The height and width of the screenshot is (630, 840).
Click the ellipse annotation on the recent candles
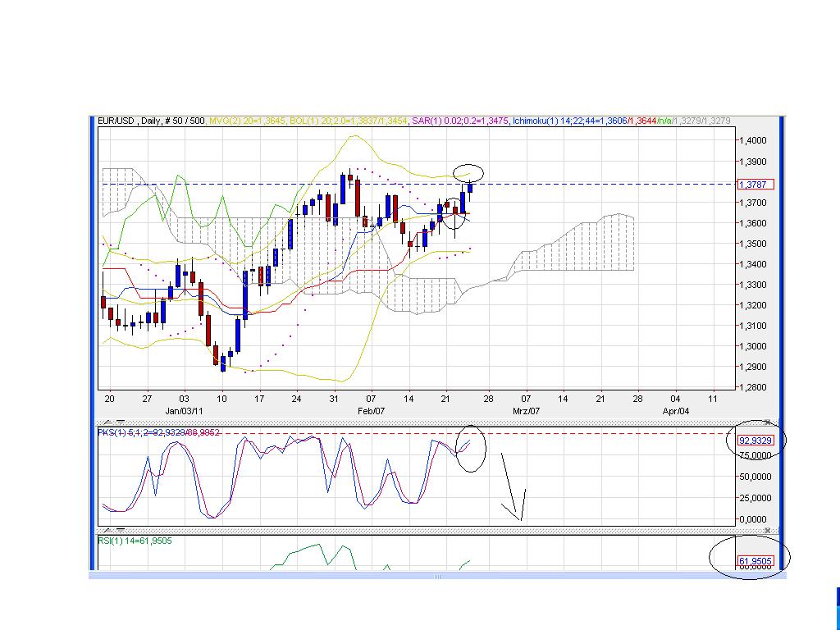pyautogui.click(x=469, y=173)
